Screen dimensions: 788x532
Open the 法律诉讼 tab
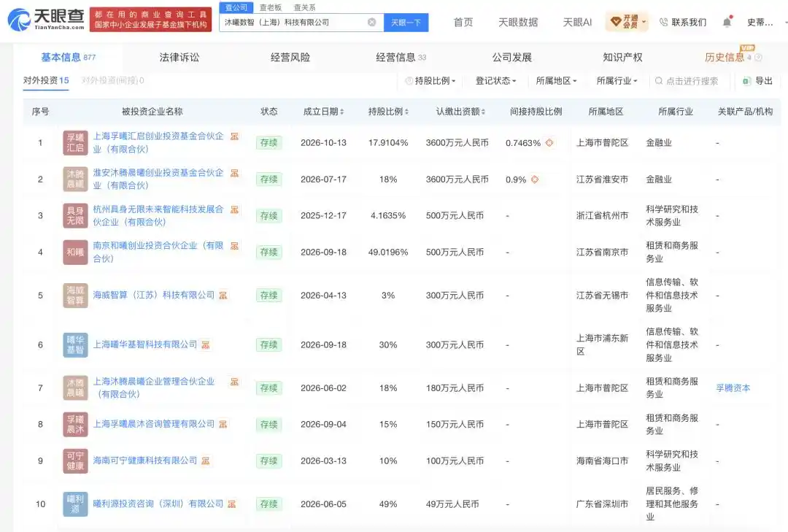[179, 58]
